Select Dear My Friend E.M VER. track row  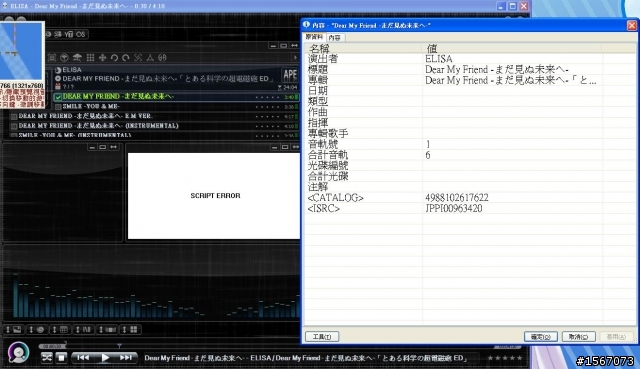(x=154, y=116)
